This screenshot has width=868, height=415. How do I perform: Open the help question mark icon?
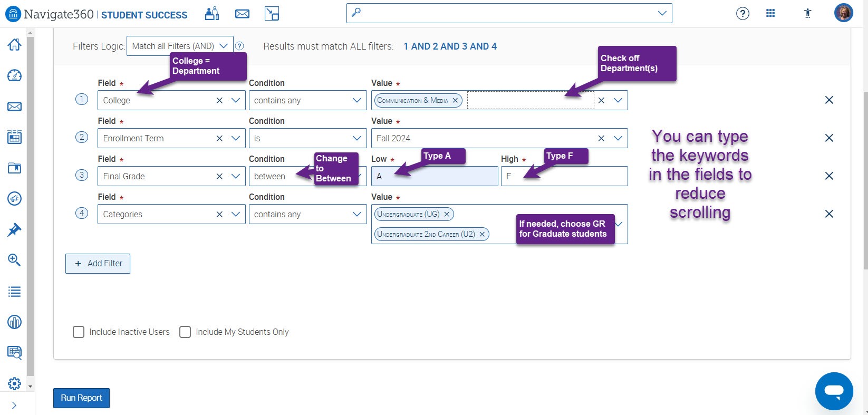click(x=742, y=14)
